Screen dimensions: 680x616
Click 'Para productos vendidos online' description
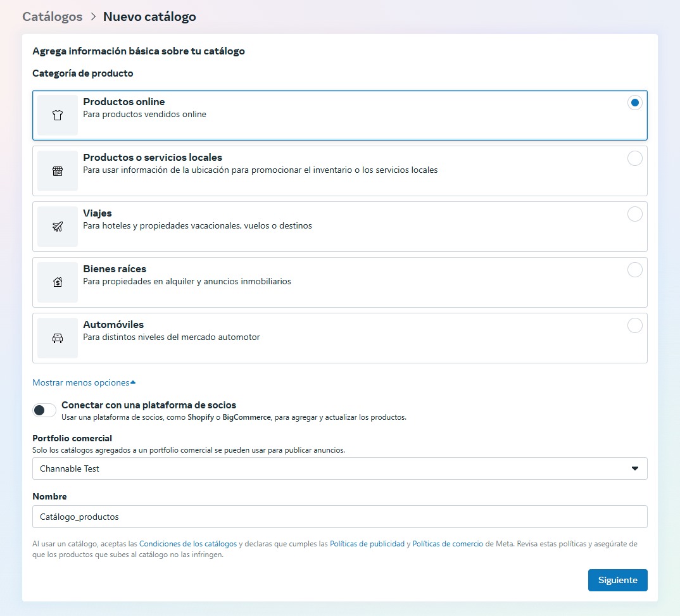click(x=145, y=115)
